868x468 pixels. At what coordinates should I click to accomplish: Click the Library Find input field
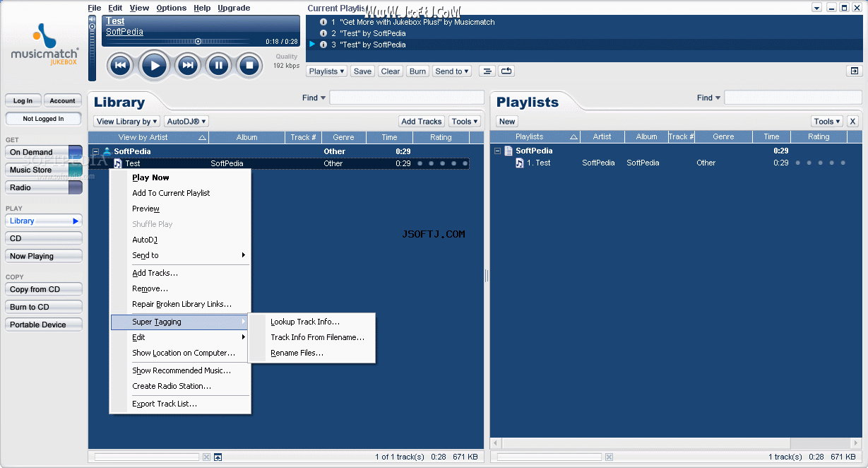point(405,98)
